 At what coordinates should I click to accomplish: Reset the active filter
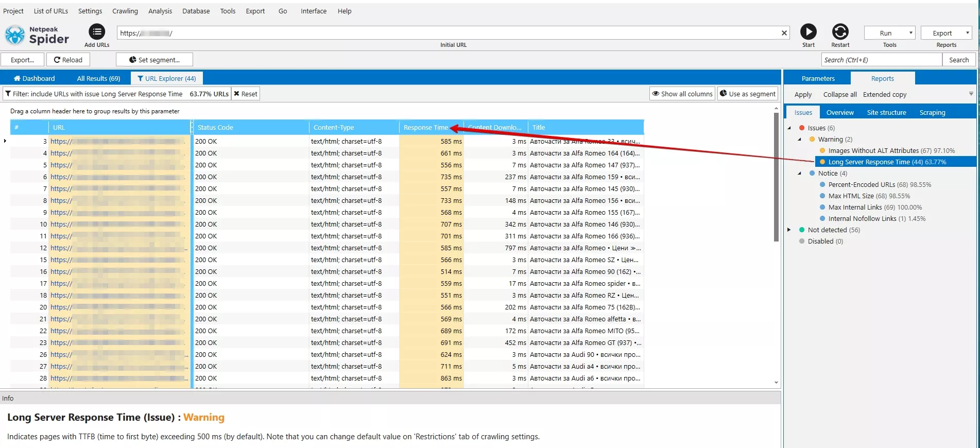tap(245, 94)
